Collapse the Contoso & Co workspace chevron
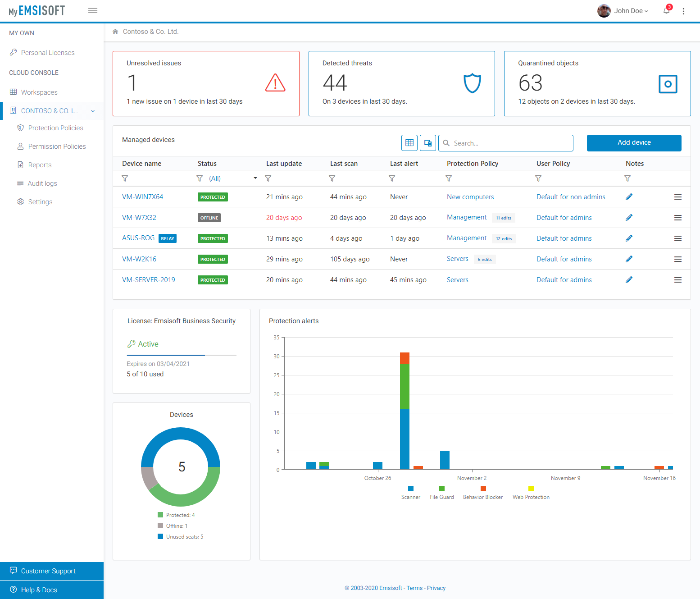Image resolution: width=700 pixels, height=599 pixels. point(93,111)
